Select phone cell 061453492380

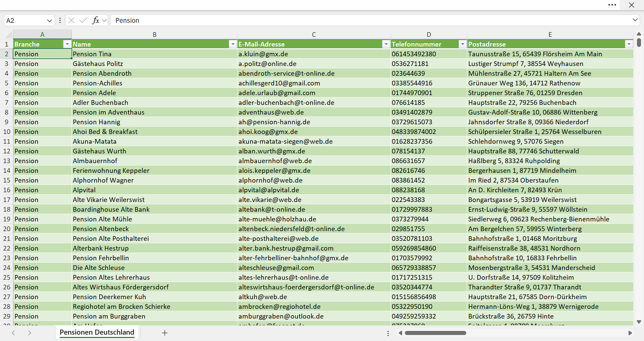coord(429,54)
